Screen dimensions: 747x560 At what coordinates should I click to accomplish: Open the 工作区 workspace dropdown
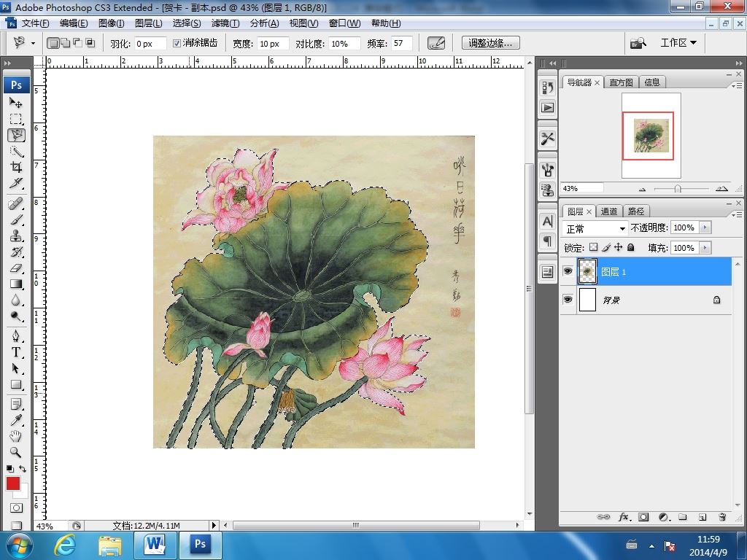pyautogui.click(x=678, y=43)
